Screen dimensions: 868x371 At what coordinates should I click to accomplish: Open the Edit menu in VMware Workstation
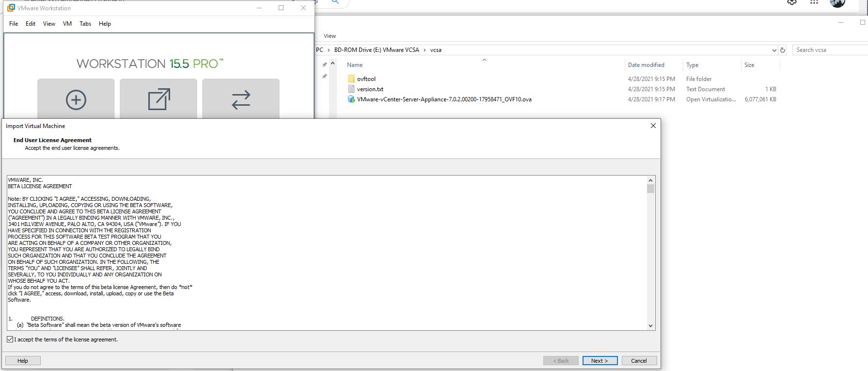coord(31,24)
